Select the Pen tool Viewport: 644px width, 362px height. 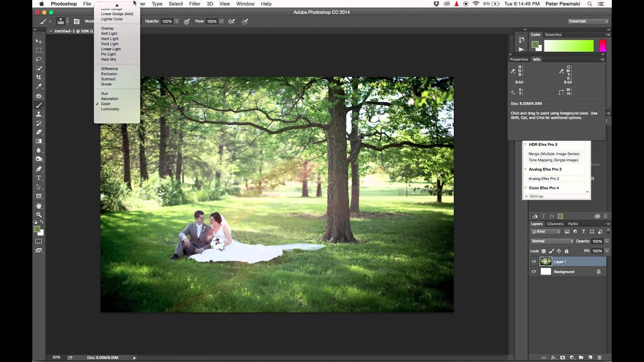click(x=39, y=169)
